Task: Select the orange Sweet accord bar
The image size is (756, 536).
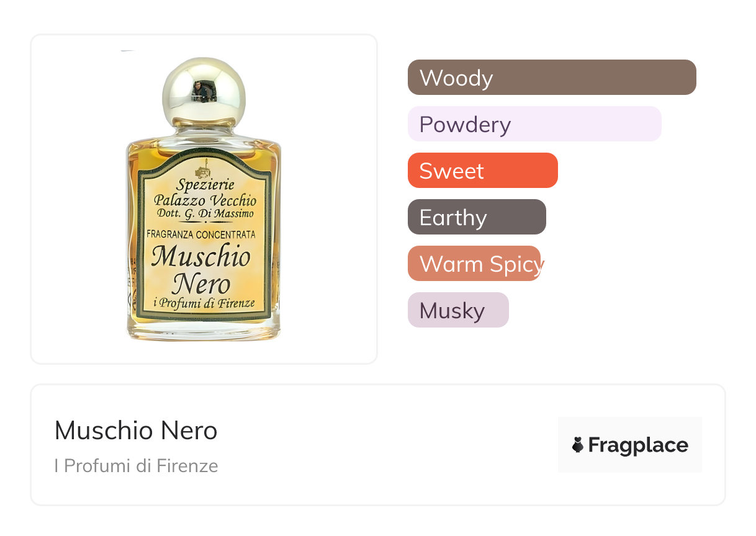Action: [x=482, y=171]
